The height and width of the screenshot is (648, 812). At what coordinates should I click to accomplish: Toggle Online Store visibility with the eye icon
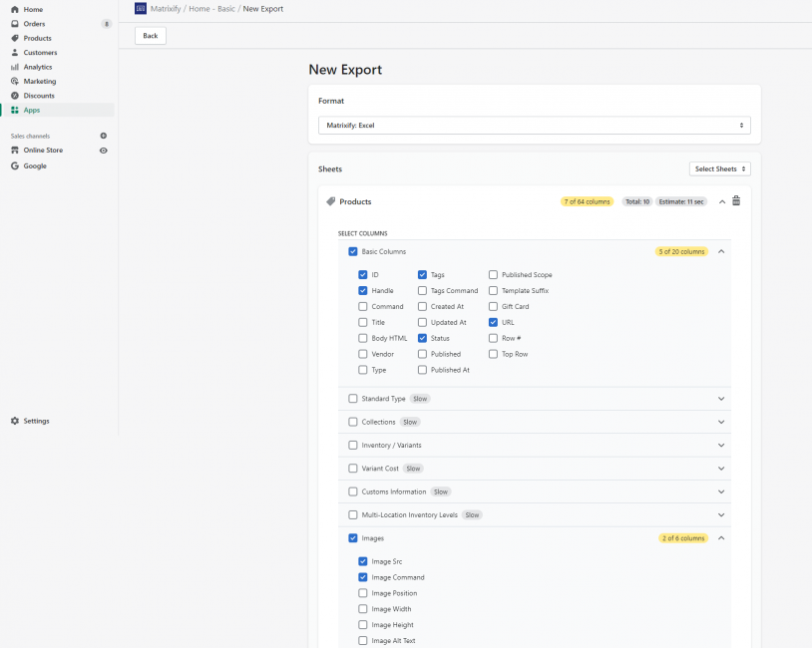pyautogui.click(x=103, y=150)
